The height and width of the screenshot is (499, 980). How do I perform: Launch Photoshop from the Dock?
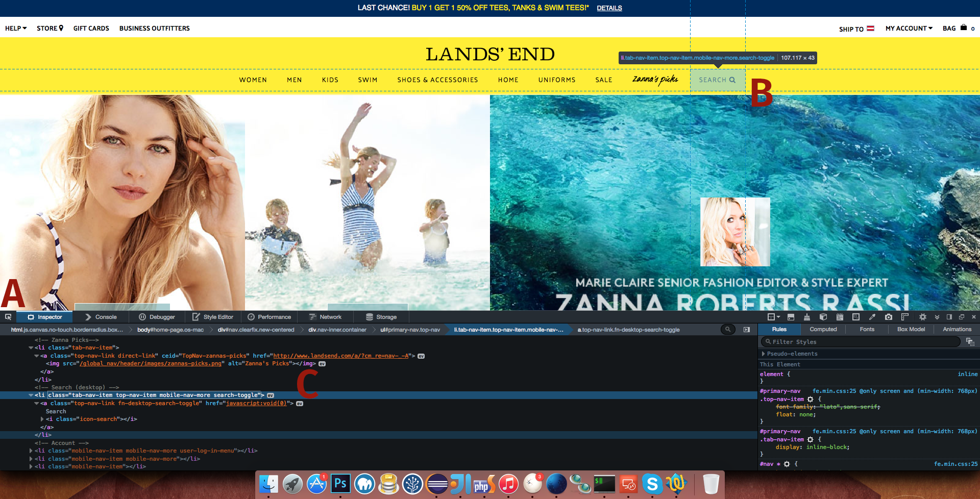(340, 484)
